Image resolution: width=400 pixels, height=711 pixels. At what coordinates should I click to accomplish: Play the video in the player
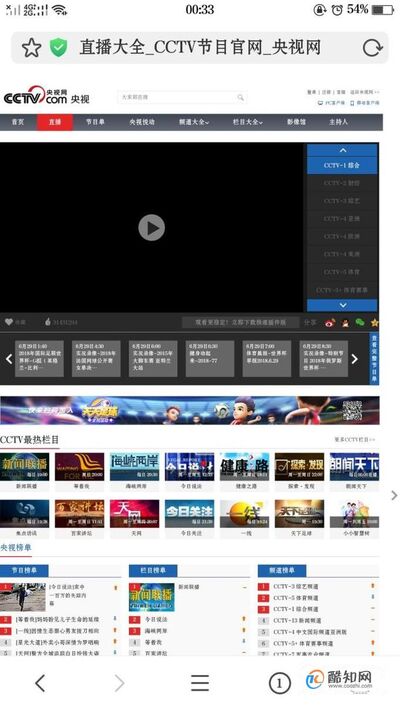[x=151, y=228]
